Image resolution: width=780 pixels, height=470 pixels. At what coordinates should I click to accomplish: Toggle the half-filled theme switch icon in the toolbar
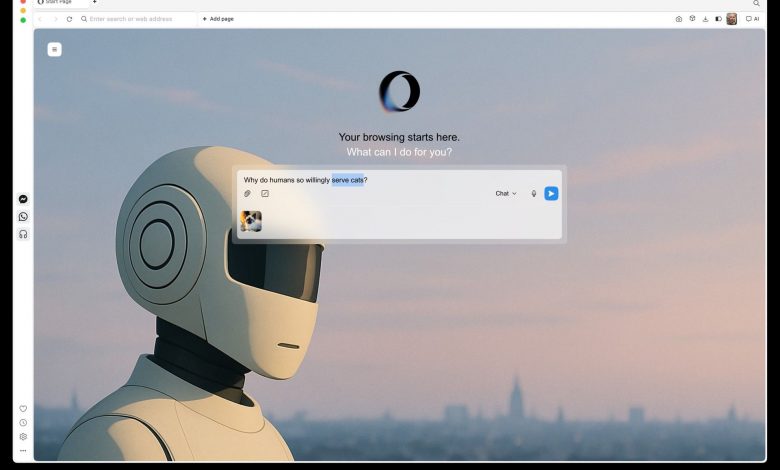[x=718, y=19]
